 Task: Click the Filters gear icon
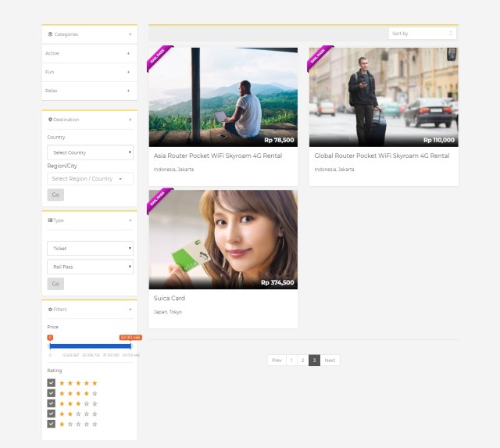click(x=50, y=310)
